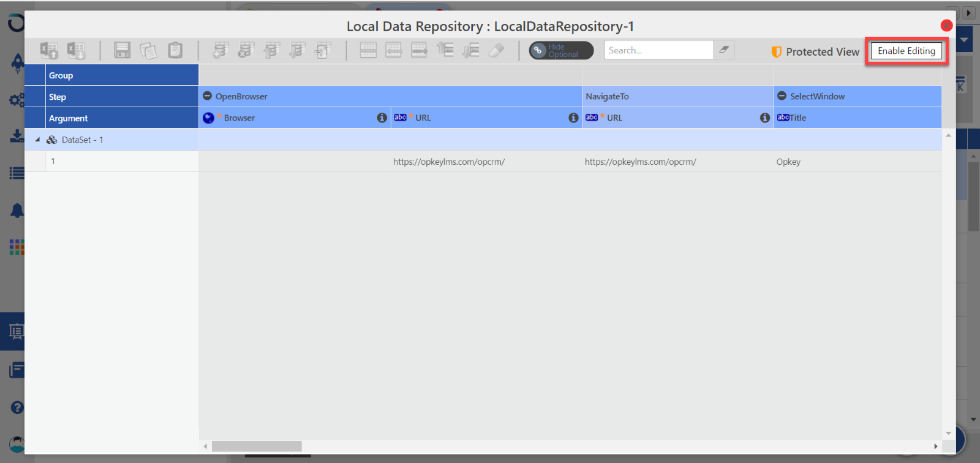Click Enable Editing button
This screenshot has width=980, height=463.
[x=907, y=51]
